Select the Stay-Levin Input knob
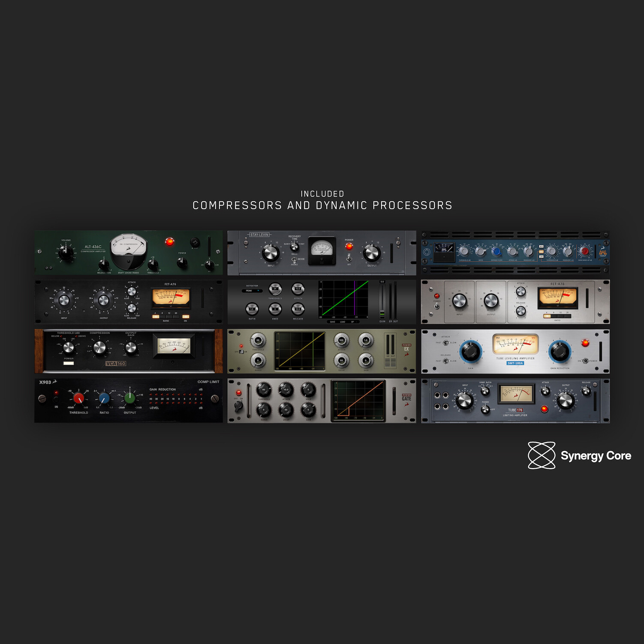This screenshot has height=644, width=644. click(x=271, y=254)
